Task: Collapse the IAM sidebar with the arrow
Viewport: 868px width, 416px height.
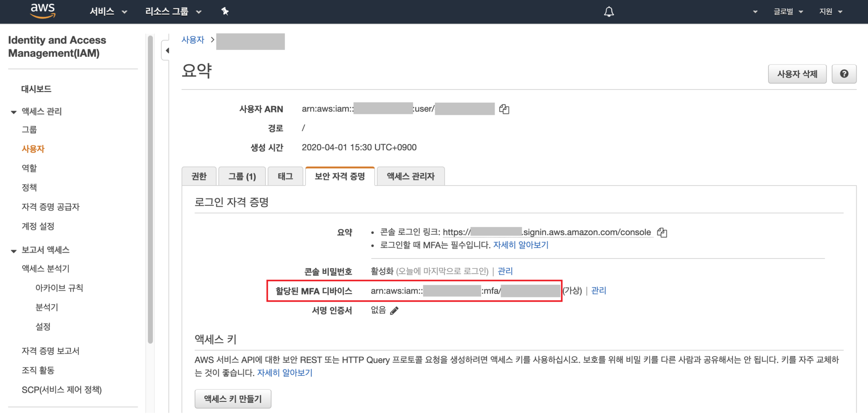Action: tap(167, 50)
